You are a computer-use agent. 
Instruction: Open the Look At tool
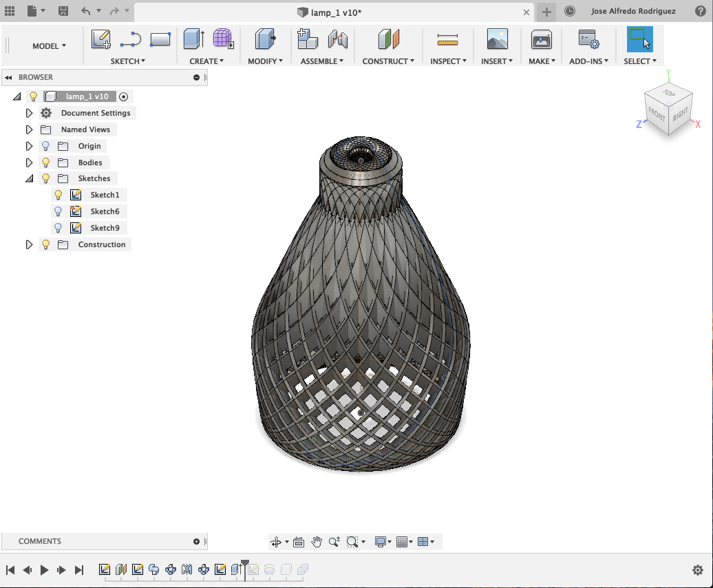click(x=299, y=541)
